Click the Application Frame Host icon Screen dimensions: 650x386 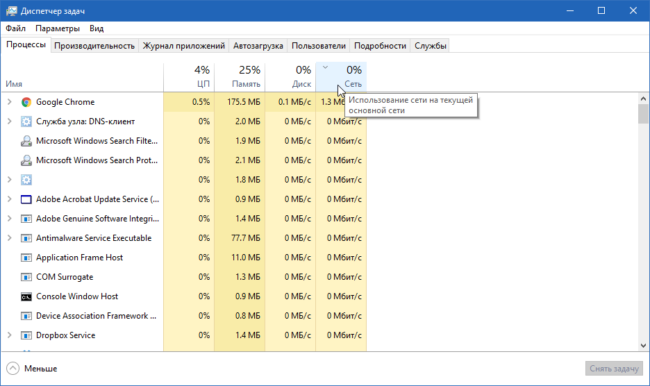26,257
